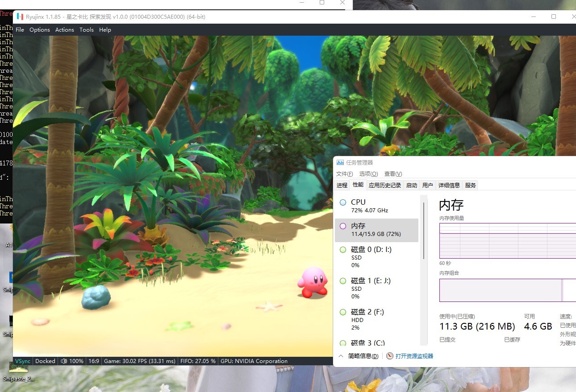576x392 pixels.
Task: Click the 内存使用量 graph
Action: 508,241
